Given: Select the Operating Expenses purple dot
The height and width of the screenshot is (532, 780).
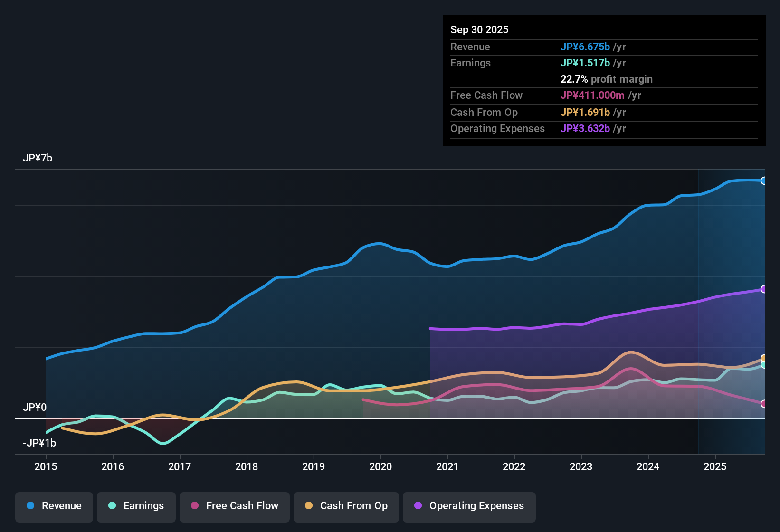Looking at the screenshot, I should (x=417, y=506).
